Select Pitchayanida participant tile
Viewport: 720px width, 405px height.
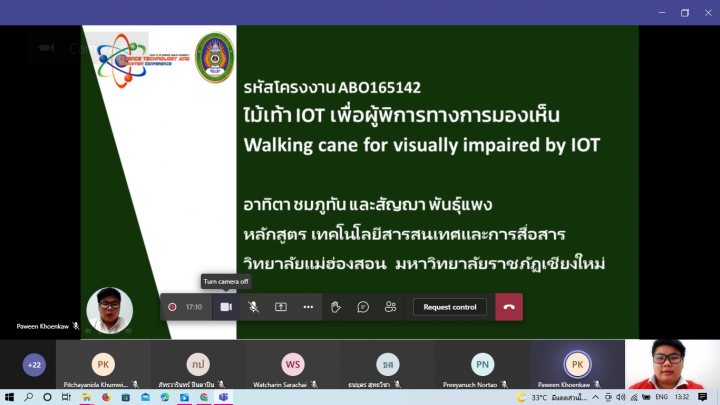[103, 365]
